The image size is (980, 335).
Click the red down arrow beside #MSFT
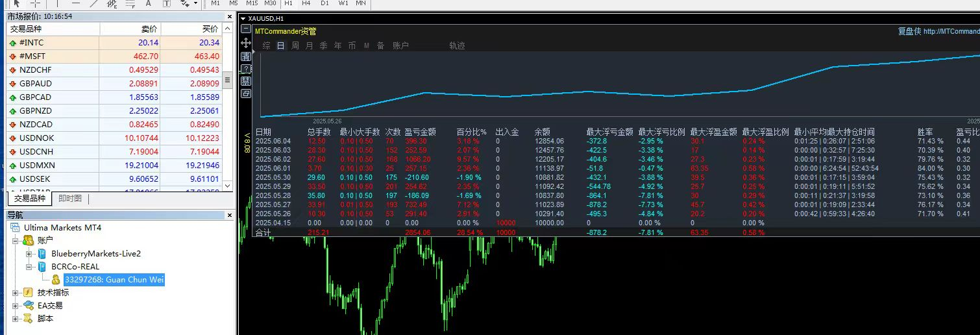click(x=12, y=56)
